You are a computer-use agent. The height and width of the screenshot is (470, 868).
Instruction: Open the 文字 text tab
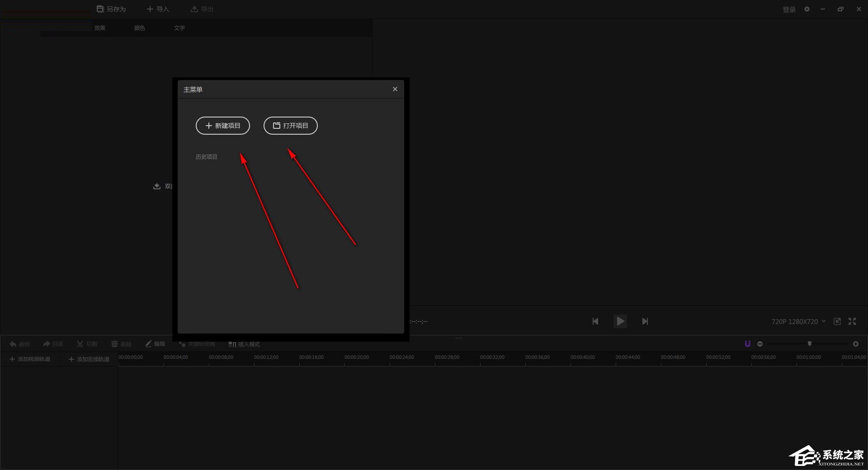pyautogui.click(x=179, y=28)
